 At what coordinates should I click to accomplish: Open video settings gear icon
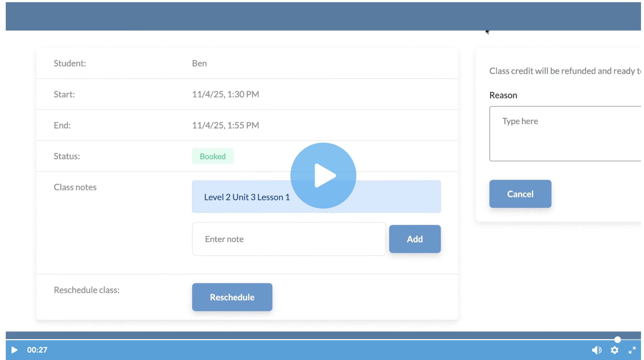pos(614,350)
